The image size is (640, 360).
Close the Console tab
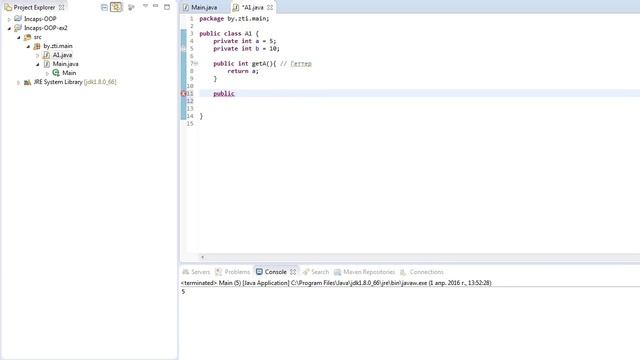[x=293, y=272]
